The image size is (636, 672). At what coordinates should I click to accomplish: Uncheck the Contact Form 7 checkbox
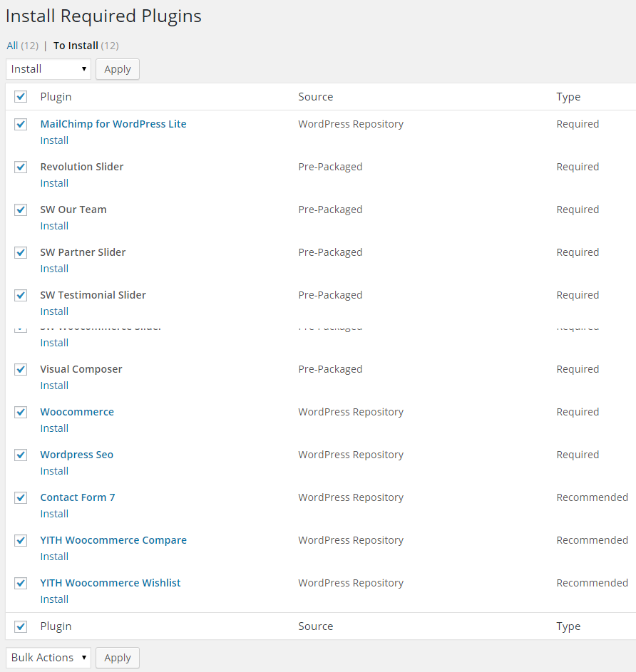pos(21,497)
